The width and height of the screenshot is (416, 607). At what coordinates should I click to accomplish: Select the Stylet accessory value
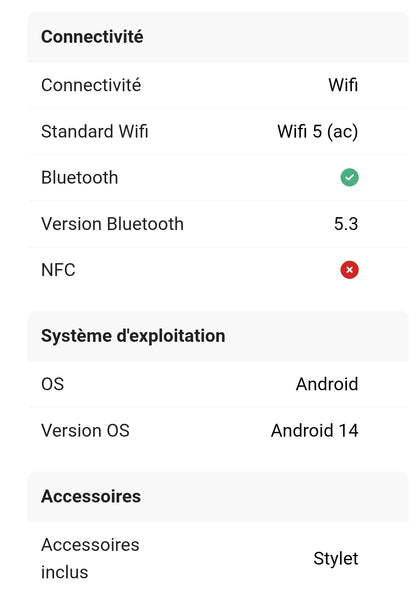336,559
